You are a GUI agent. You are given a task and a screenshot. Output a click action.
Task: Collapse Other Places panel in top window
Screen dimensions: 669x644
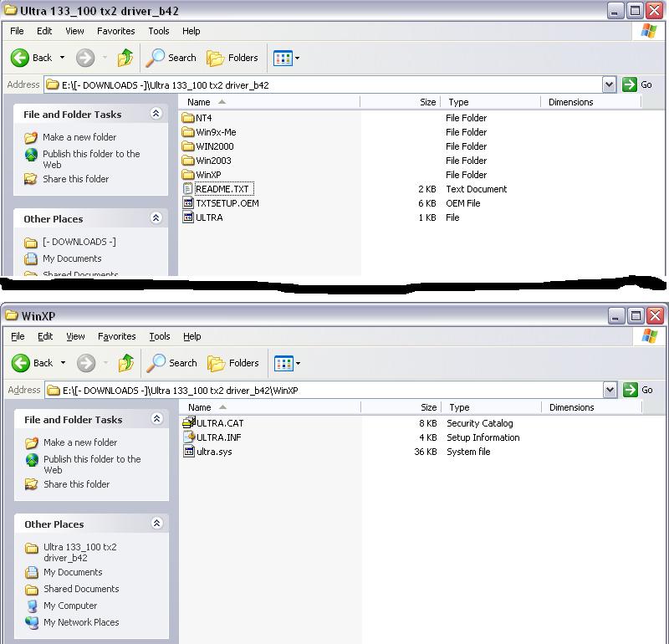(156, 218)
